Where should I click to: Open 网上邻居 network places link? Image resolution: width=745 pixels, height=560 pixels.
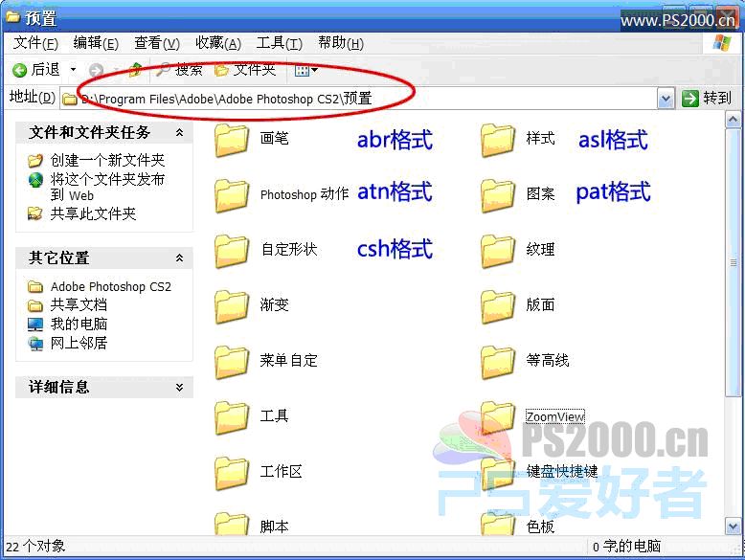click(x=79, y=343)
